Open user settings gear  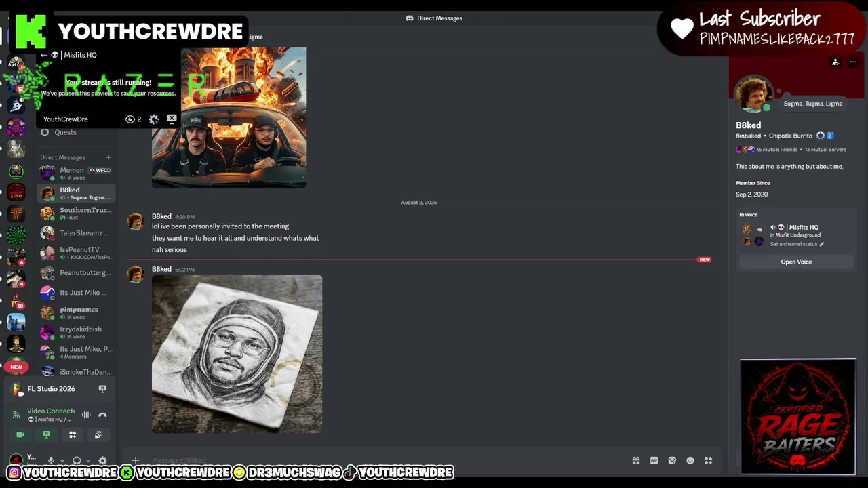tap(102, 460)
